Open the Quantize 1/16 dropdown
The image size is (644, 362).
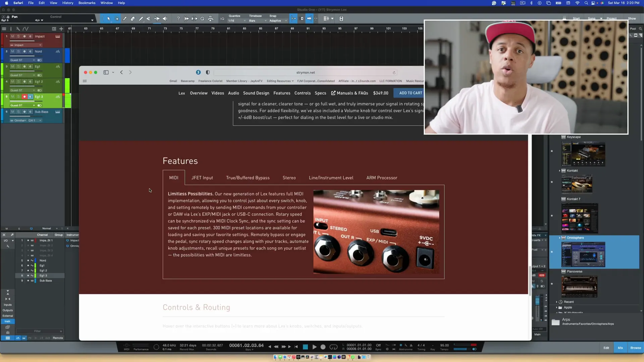coord(237,21)
